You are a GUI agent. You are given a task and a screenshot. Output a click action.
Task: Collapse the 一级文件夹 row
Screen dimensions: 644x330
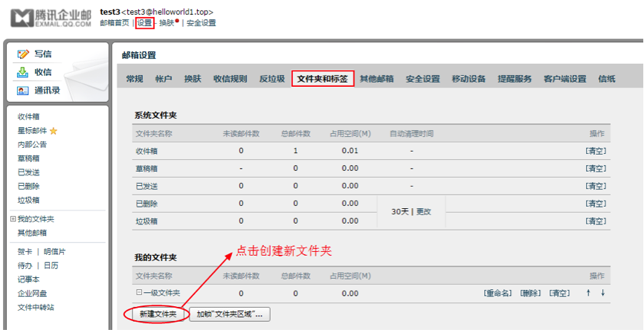coord(138,293)
